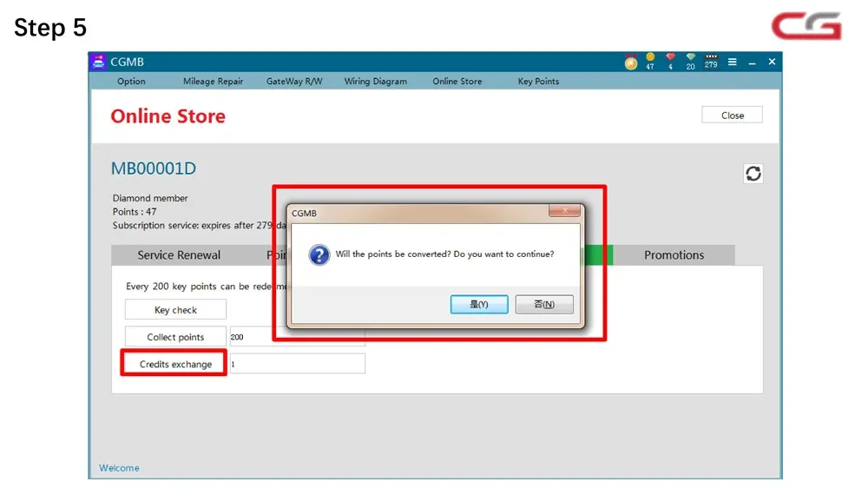Click the Subscription service expiry text

pos(200,226)
